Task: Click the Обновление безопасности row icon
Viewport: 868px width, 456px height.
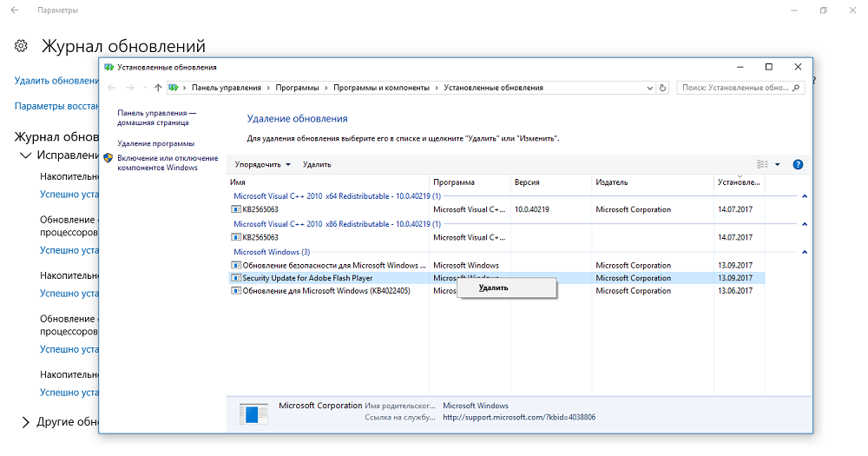Action: pos(236,266)
